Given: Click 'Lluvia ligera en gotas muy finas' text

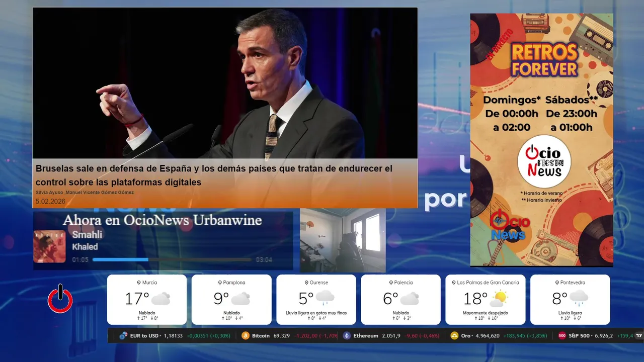Looking at the screenshot, I should 316,313.
